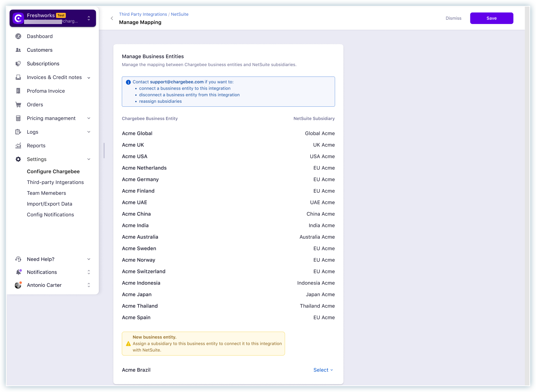The width and height of the screenshot is (536, 392).
Task: Click the Notifications bell icon
Action: [18, 272]
